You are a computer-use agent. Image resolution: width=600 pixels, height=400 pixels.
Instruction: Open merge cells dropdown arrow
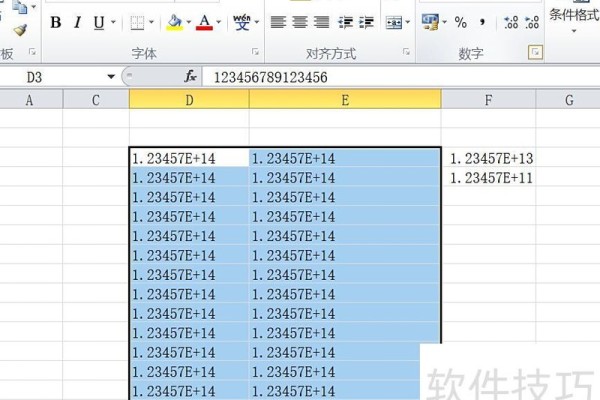click(408, 22)
